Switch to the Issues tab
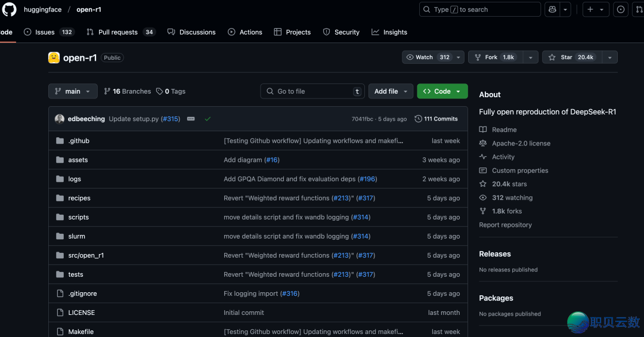The height and width of the screenshot is (337, 644). (x=49, y=32)
